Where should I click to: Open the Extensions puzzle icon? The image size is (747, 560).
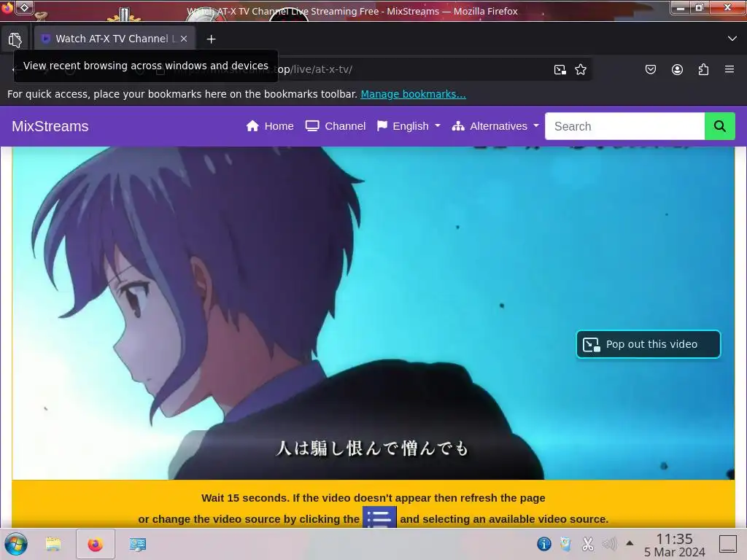pyautogui.click(x=703, y=69)
